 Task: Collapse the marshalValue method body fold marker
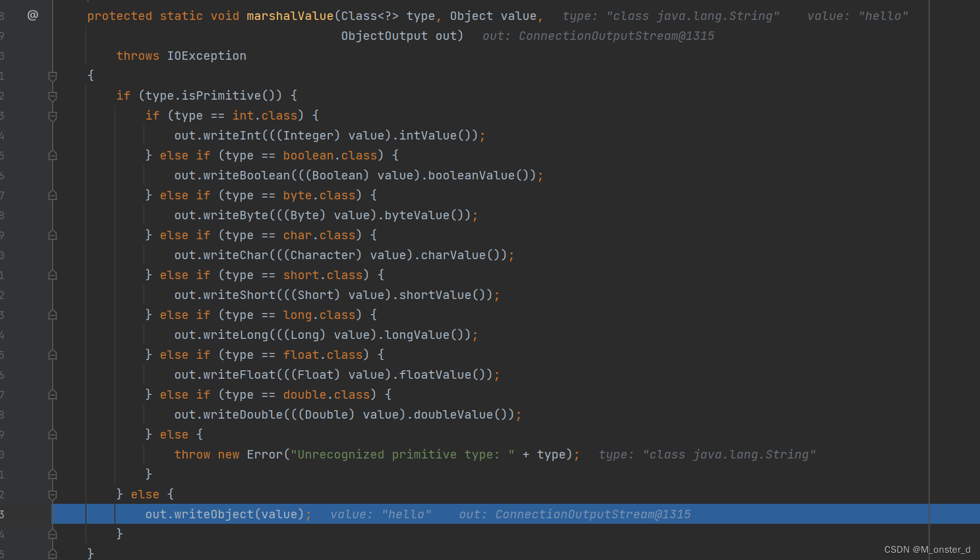[53, 76]
